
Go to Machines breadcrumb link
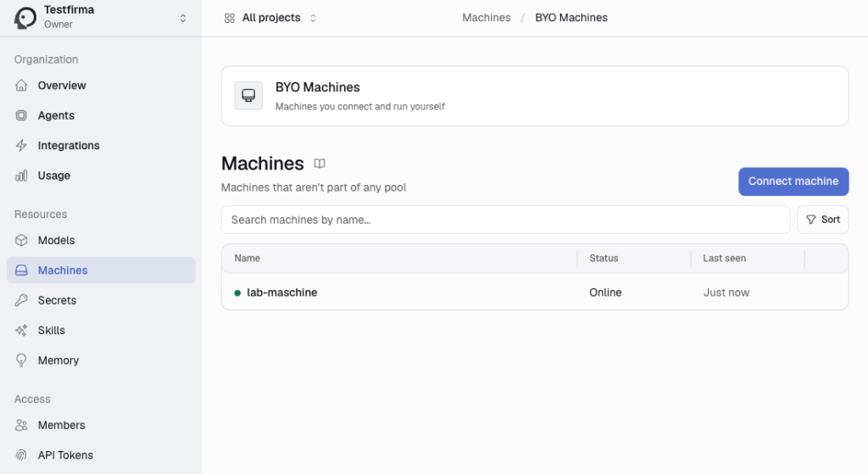coord(486,18)
